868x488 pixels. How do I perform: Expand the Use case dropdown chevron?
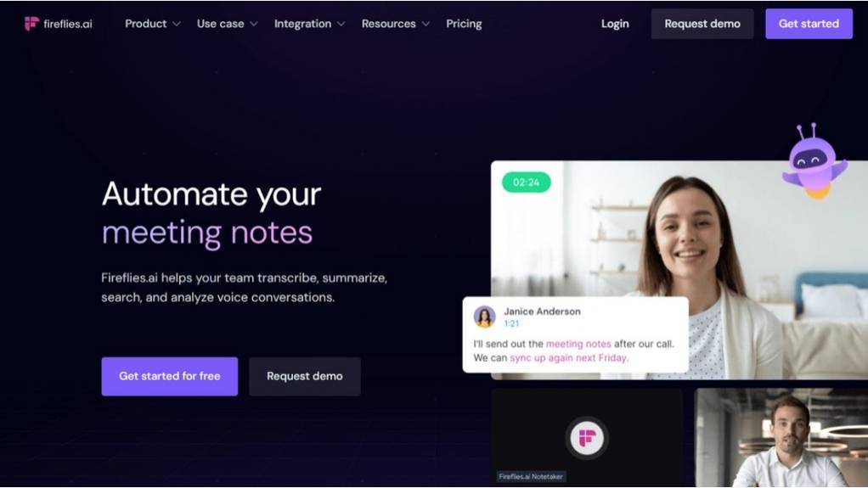coord(254,24)
